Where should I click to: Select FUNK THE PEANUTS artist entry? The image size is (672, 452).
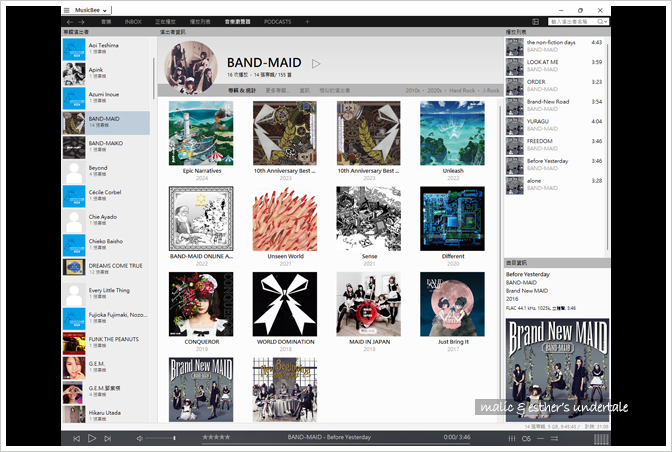[106, 343]
